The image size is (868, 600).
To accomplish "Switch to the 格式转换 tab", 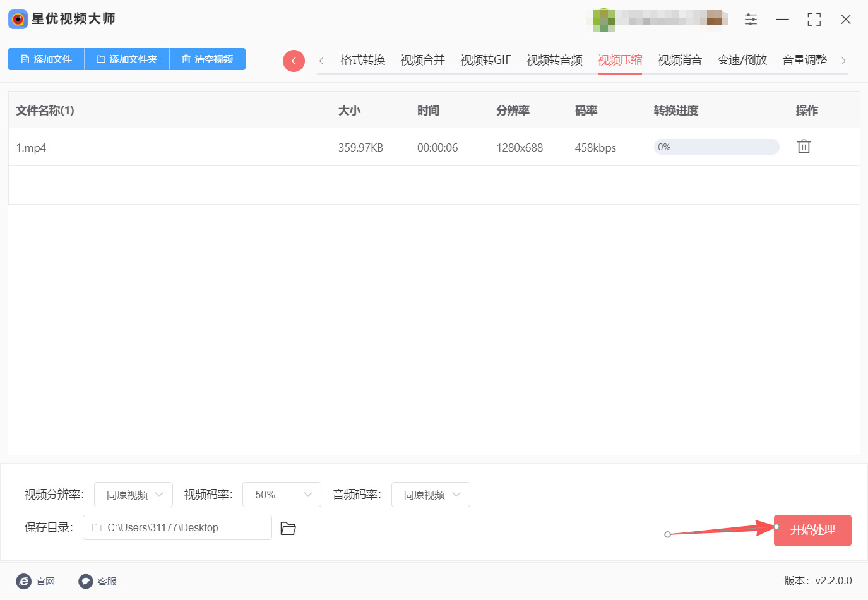I will coord(361,59).
